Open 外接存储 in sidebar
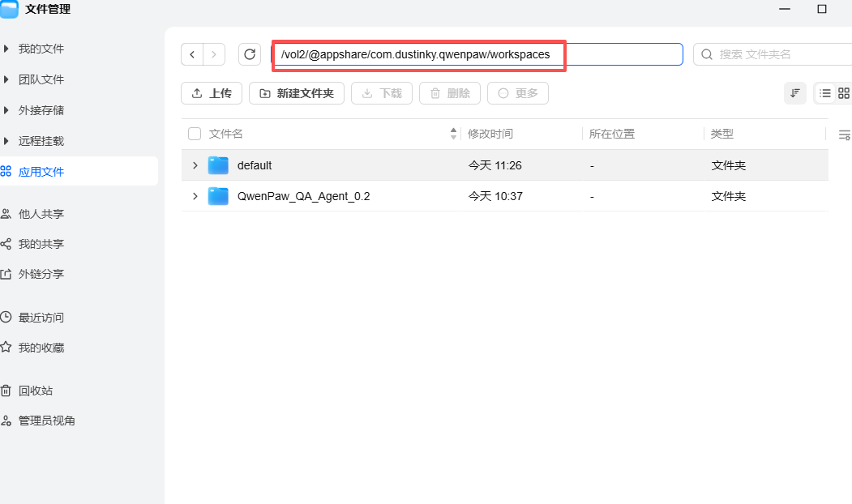This screenshot has width=852, height=504. tap(41, 110)
